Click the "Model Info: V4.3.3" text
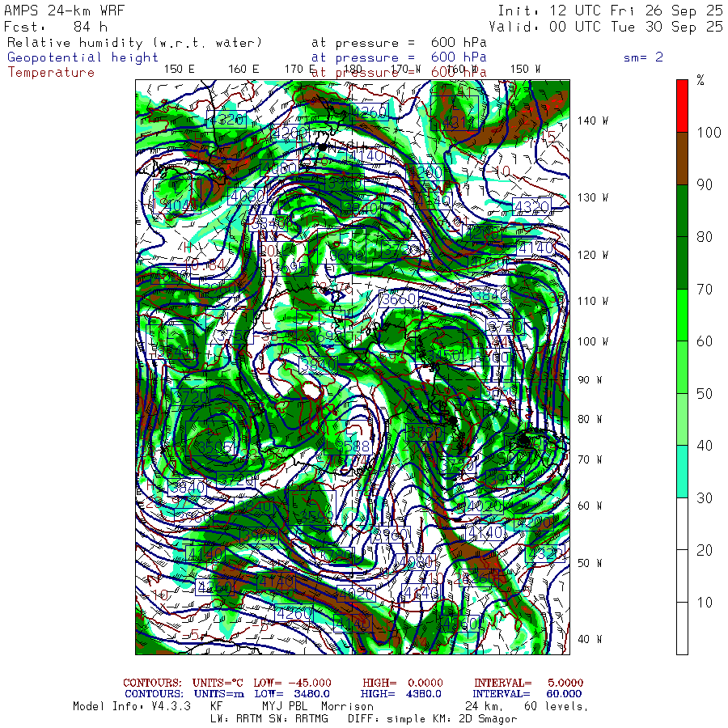Image resolution: width=728 pixels, height=728 pixels. 132,706
